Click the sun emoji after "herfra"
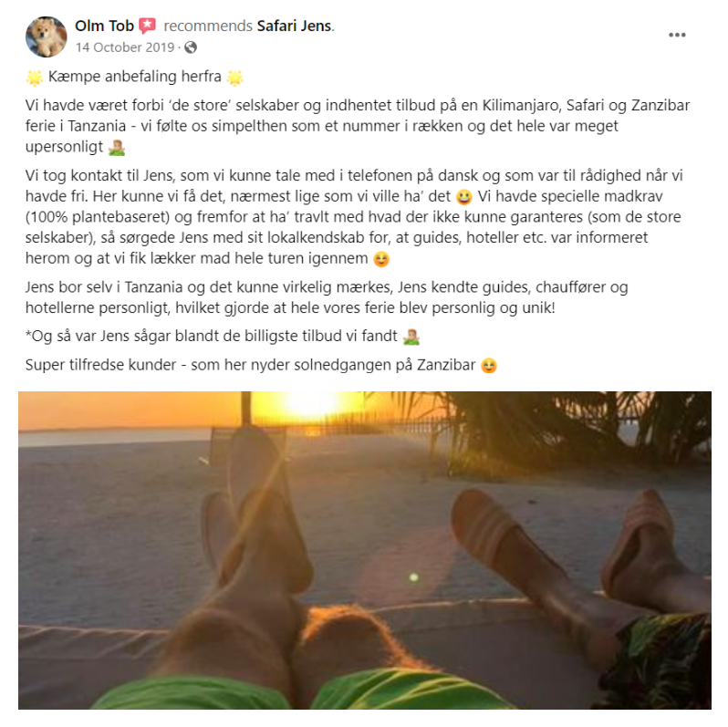The width and height of the screenshot is (728, 727). click(x=235, y=78)
